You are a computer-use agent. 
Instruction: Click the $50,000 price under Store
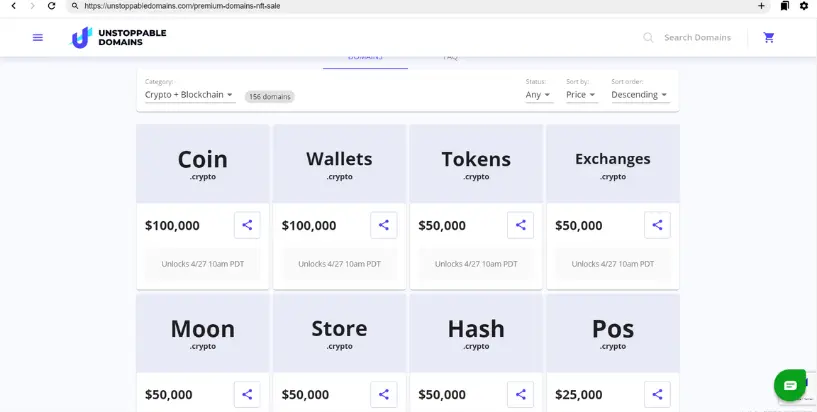(305, 395)
